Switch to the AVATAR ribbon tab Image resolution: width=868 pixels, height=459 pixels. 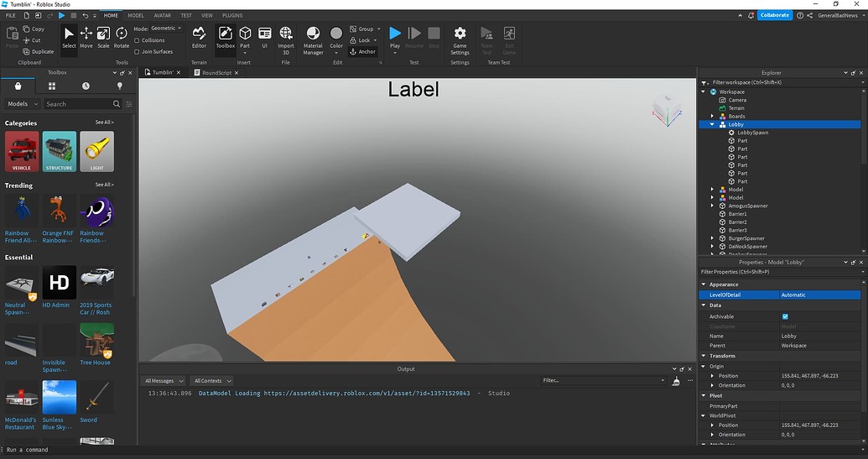click(163, 15)
